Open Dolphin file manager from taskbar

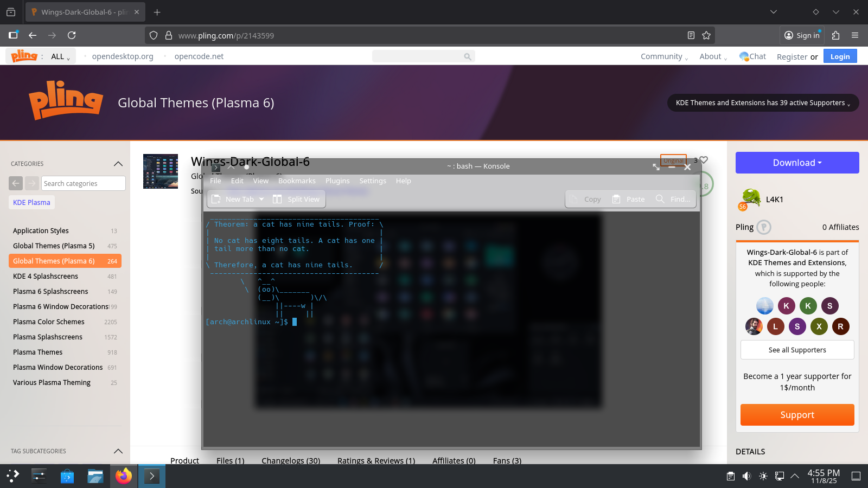95,476
